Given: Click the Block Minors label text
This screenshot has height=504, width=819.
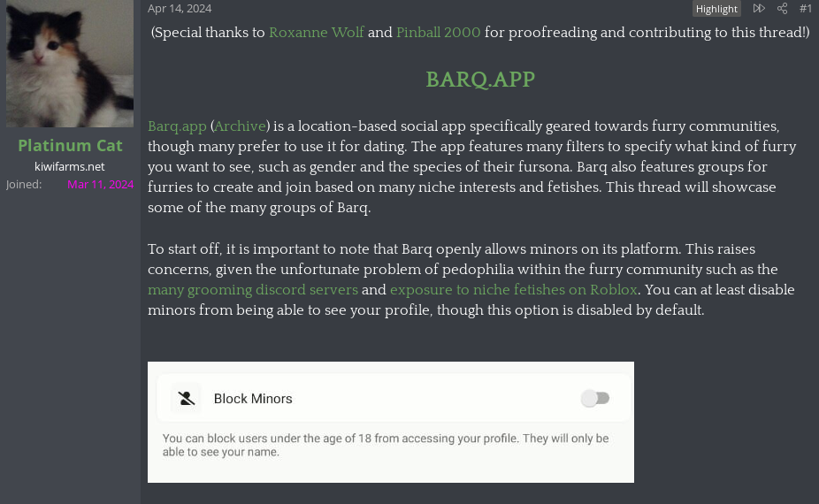Looking at the screenshot, I should (x=253, y=399).
